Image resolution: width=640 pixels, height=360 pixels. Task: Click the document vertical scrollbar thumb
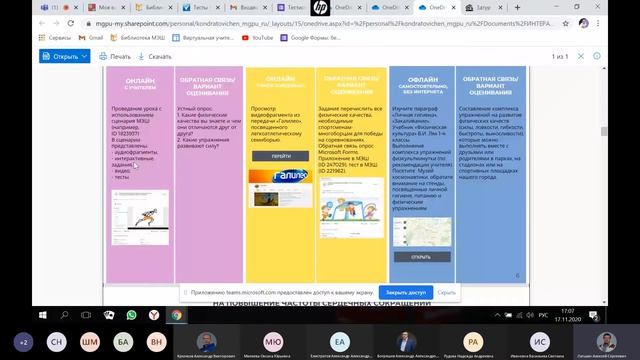click(x=604, y=131)
